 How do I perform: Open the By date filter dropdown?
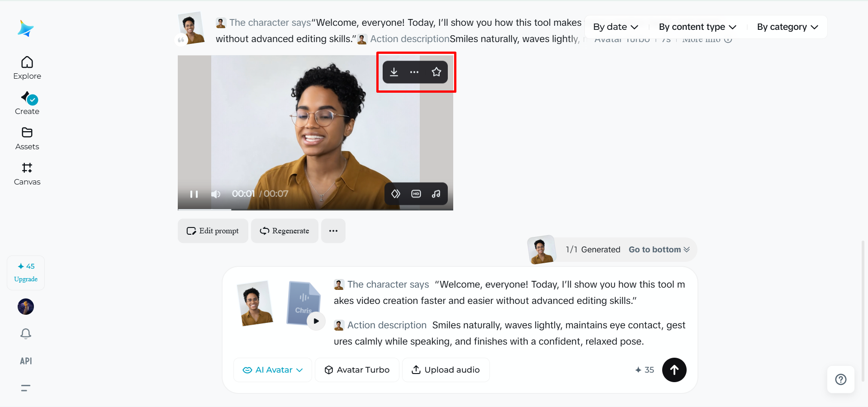click(x=616, y=27)
